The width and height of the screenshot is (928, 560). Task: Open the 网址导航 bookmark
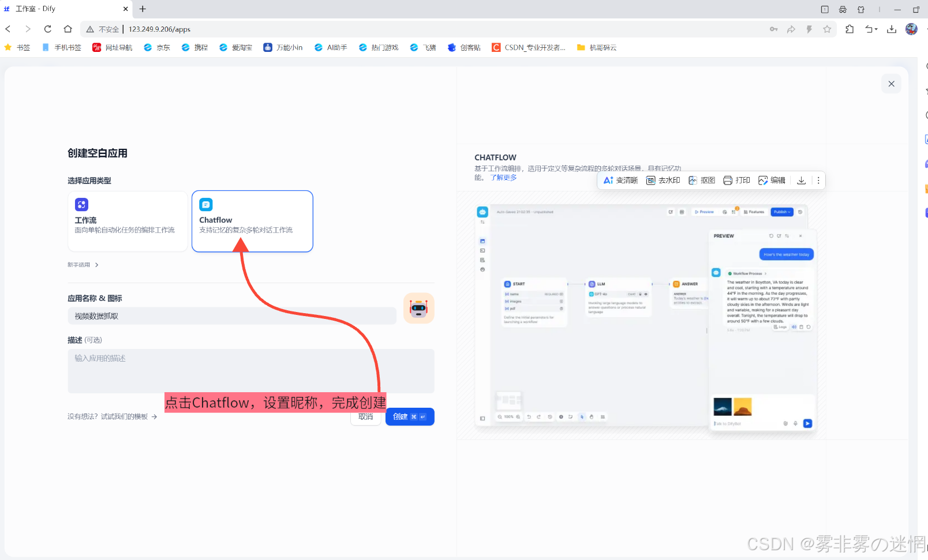[113, 47]
